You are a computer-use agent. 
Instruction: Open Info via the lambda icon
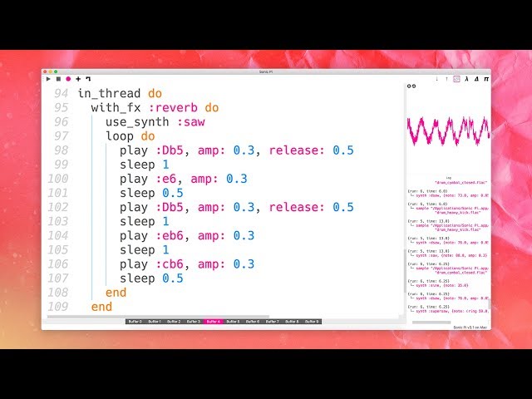pos(466,79)
